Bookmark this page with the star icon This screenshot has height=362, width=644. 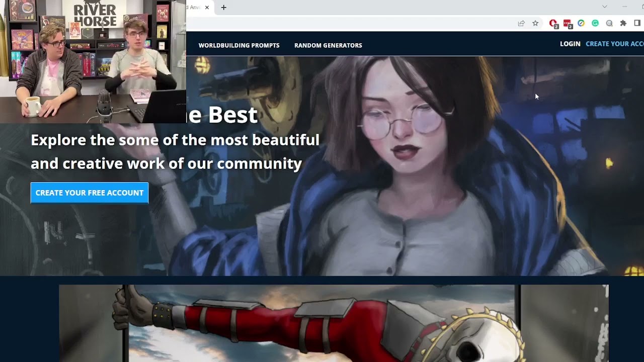click(535, 23)
